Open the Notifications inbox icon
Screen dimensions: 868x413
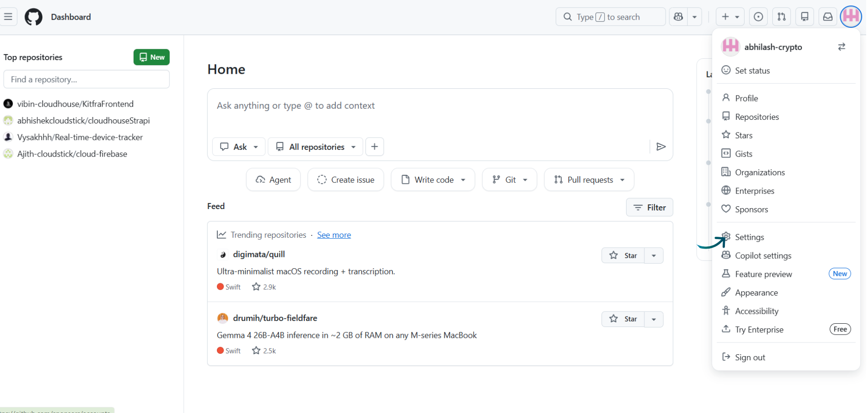pos(828,17)
